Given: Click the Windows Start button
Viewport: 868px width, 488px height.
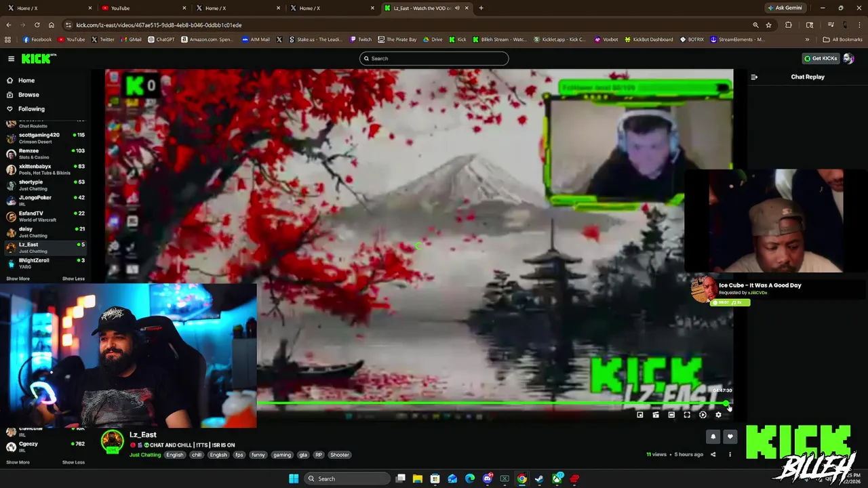Looking at the screenshot, I should pyautogui.click(x=294, y=479).
